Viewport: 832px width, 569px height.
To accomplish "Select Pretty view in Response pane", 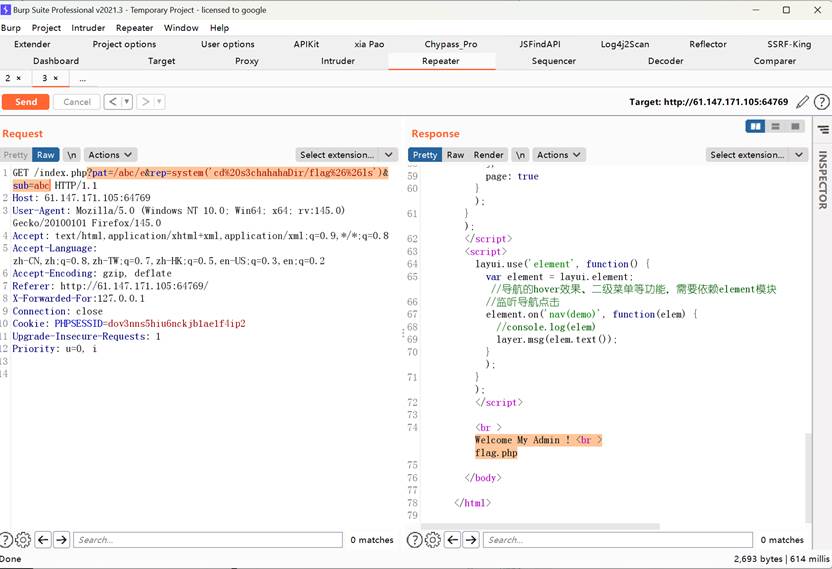I will pyautogui.click(x=425, y=155).
